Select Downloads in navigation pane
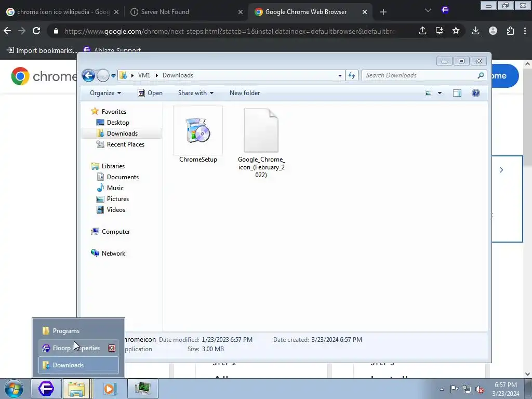The image size is (532, 399). tap(122, 134)
